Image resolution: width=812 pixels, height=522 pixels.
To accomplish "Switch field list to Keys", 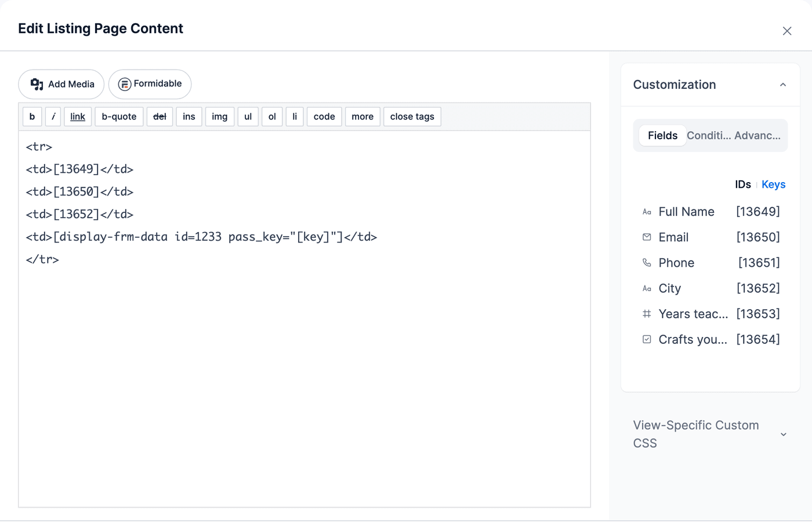I will pos(773,184).
